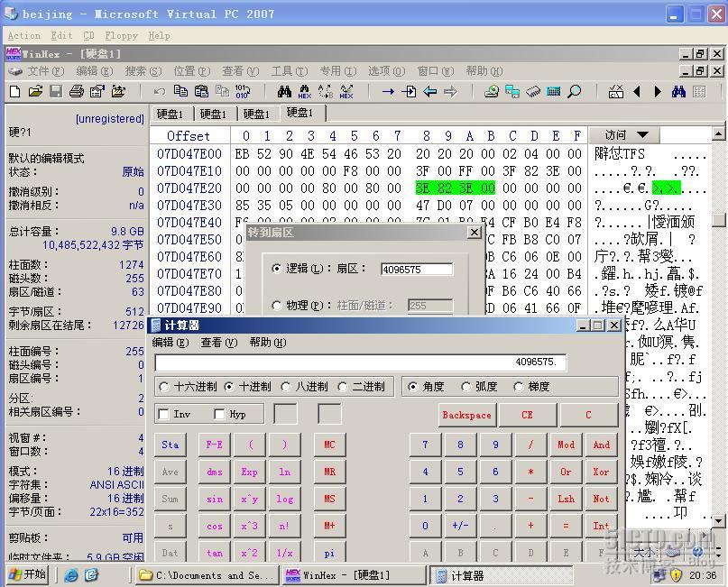Viewport: 728px width, 587px height.
Task: Click the hex view scrollbar up arrow
Action: click(718, 134)
